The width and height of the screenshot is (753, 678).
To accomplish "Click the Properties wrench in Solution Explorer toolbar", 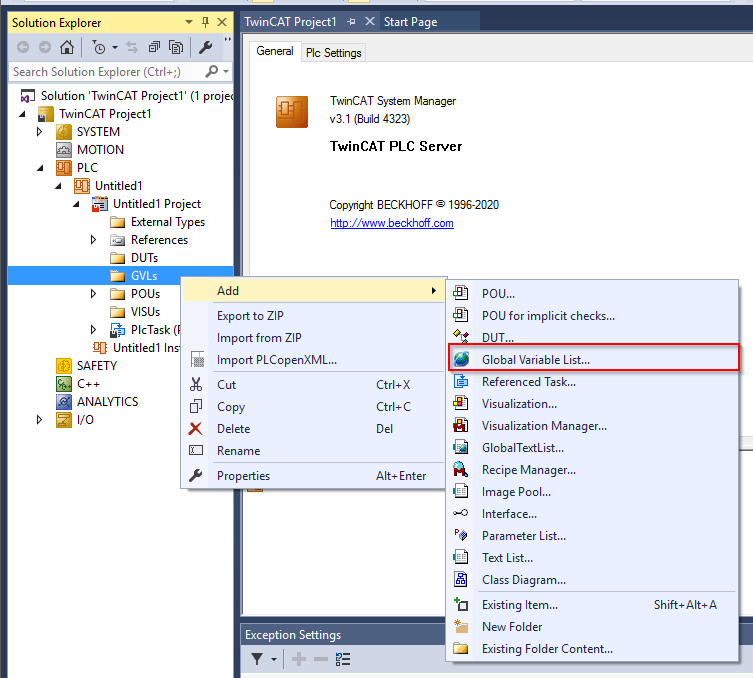I will [x=206, y=47].
